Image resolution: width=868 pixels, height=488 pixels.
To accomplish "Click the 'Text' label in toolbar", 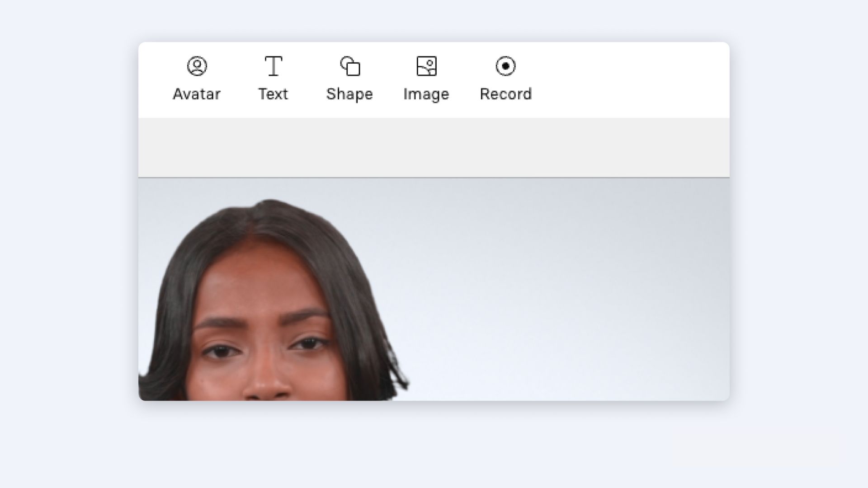I will (273, 94).
